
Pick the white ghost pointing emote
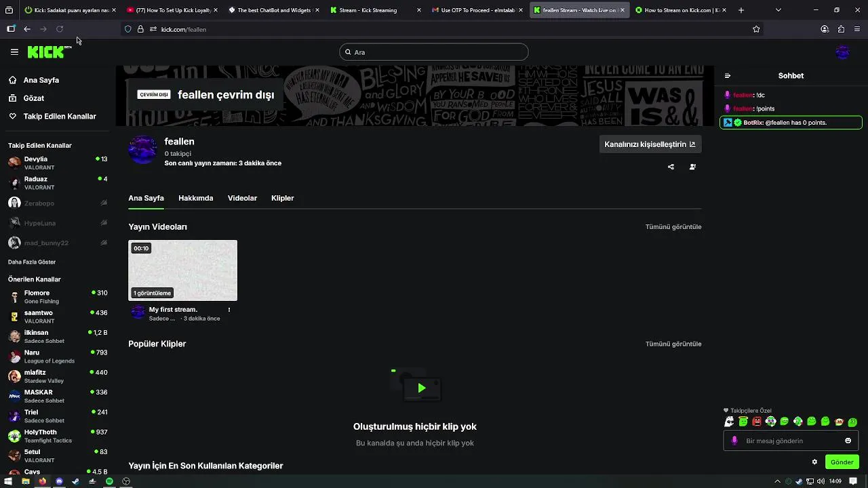pyautogui.click(x=729, y=422)
